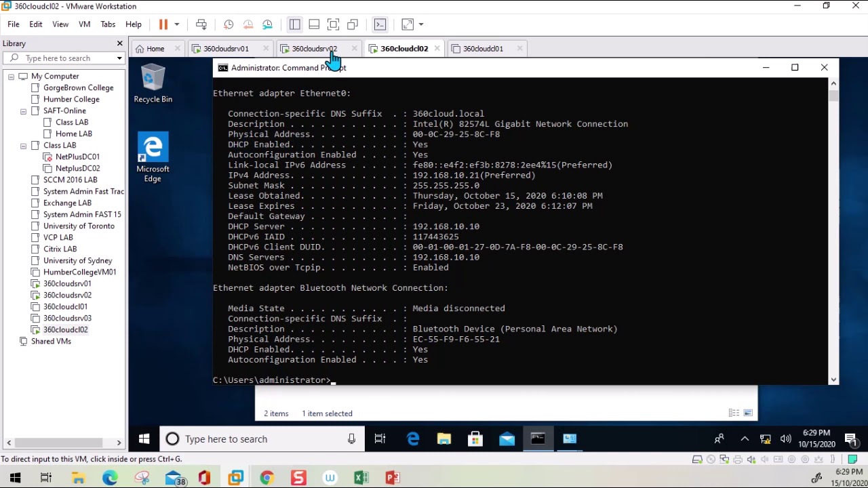This screenshot has width=868, height=488.
Task: Close the 360cloudsrv01 tab
Action: tap(266, 49)
